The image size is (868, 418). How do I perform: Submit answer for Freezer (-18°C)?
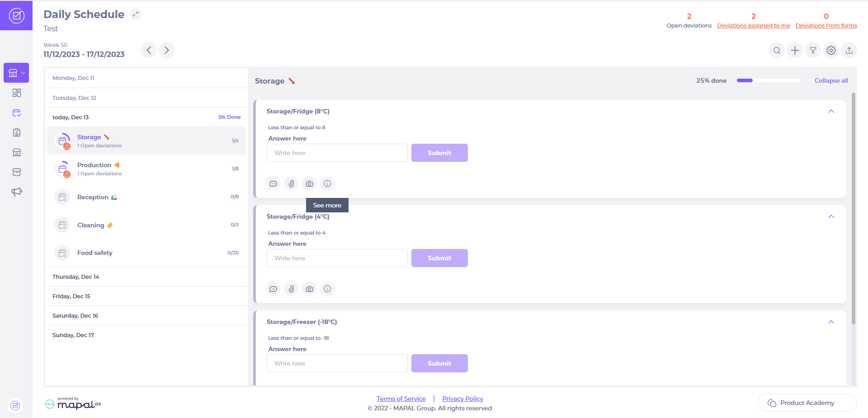pos(439,363)
